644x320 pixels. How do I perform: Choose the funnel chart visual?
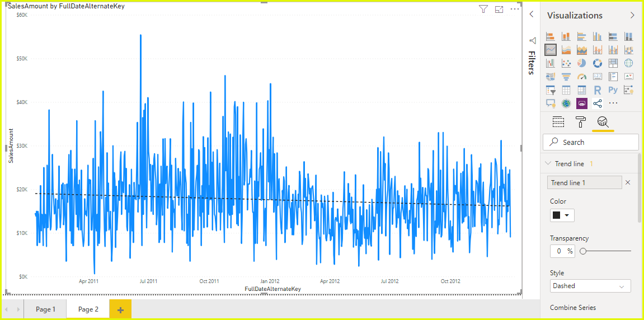point(566,77)
